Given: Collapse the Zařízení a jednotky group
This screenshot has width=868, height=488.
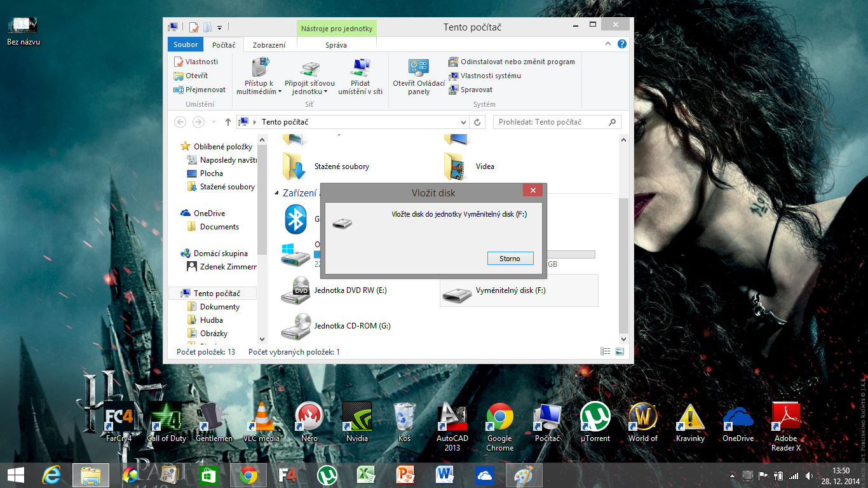Looking at the screenshot, I should coord(276,193).
